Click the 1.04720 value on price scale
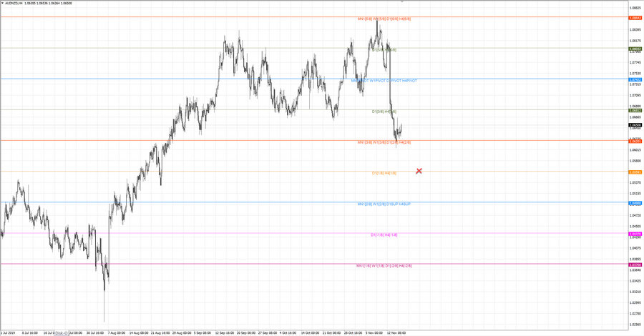The width and height of the screenshot is (644, 336). [635, 215]
